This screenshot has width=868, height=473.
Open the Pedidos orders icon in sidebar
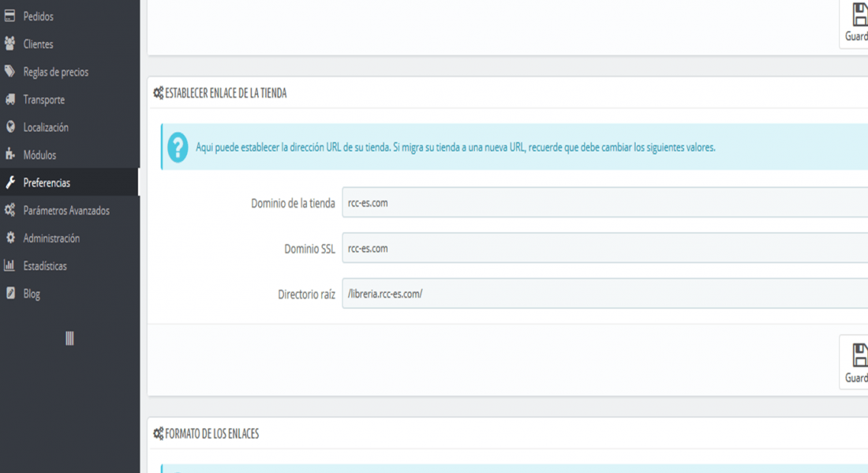(x=9, y=16)
